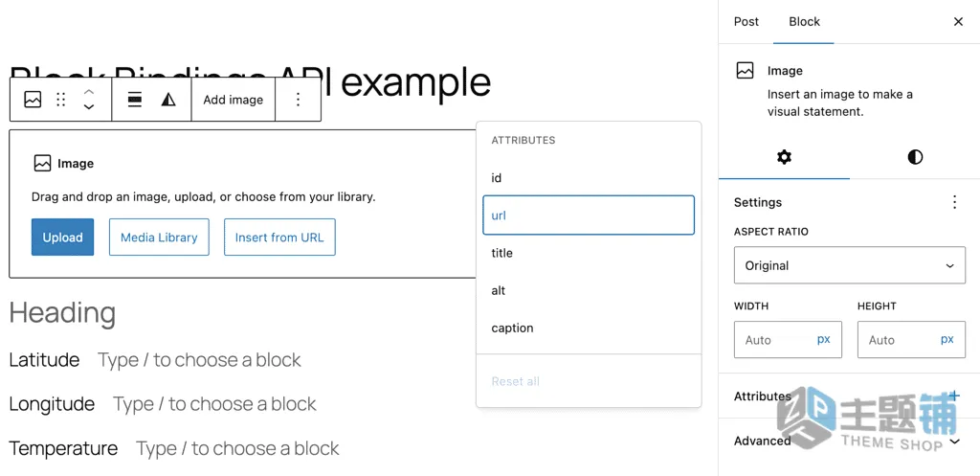
Task: Switch to the Post tab
Action: pos(746,22)
